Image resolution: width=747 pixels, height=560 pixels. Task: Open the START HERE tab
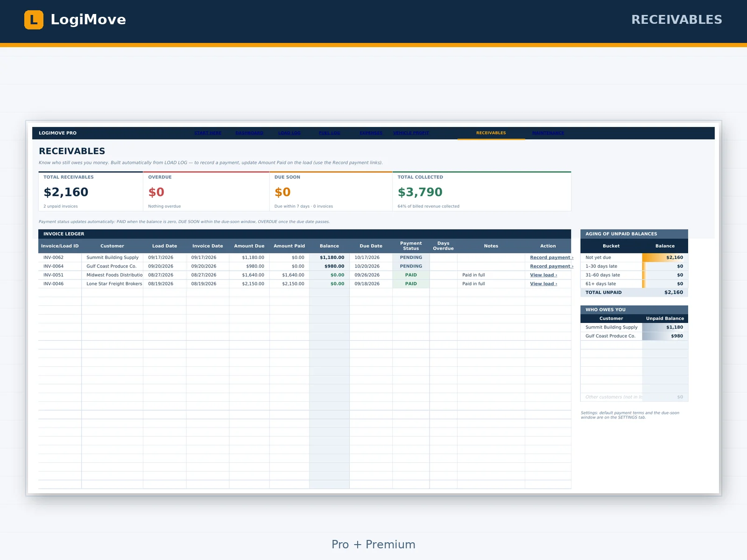click(x=208, y=133)
